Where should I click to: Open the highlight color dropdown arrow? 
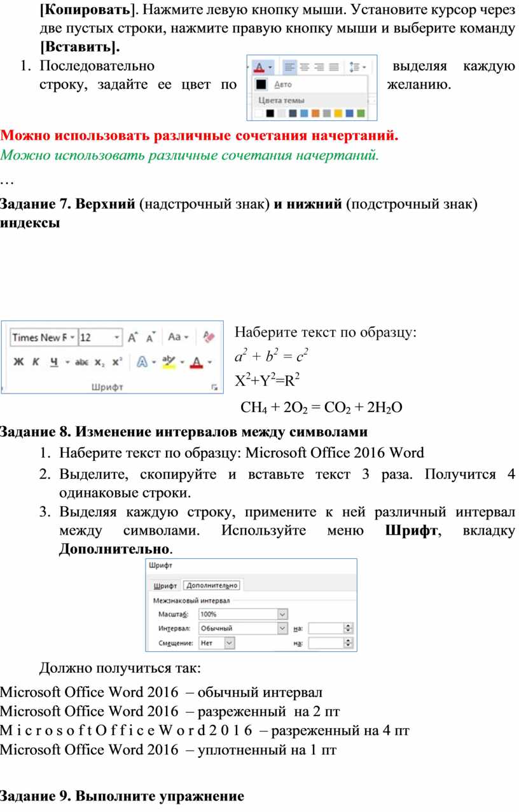pyautogui.click(x=182, y=362)
